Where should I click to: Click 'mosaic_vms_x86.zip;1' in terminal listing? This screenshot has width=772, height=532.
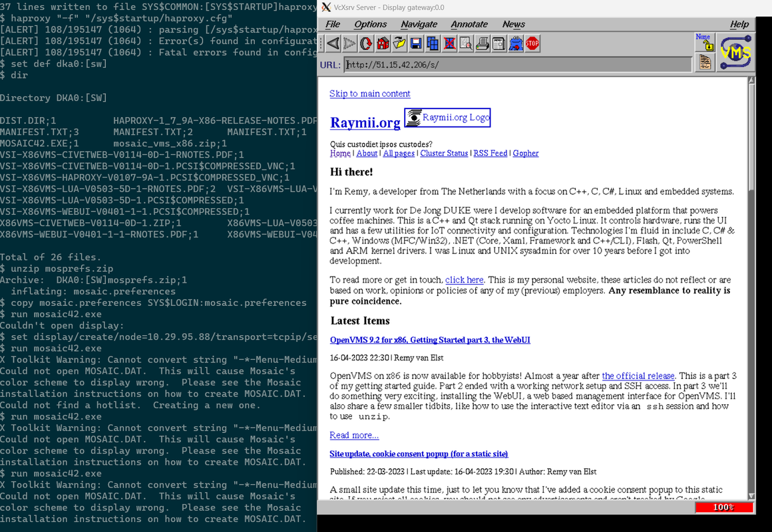click(x=170, y=144)
